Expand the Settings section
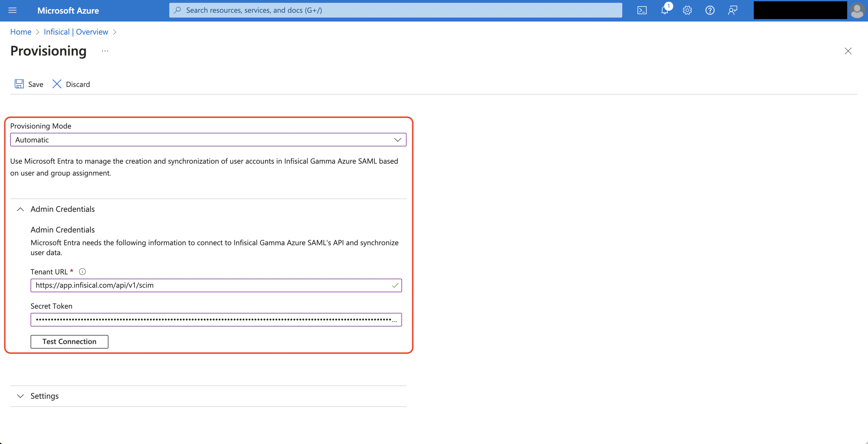This screenshot has height=444, width=868. coord(20,396)
